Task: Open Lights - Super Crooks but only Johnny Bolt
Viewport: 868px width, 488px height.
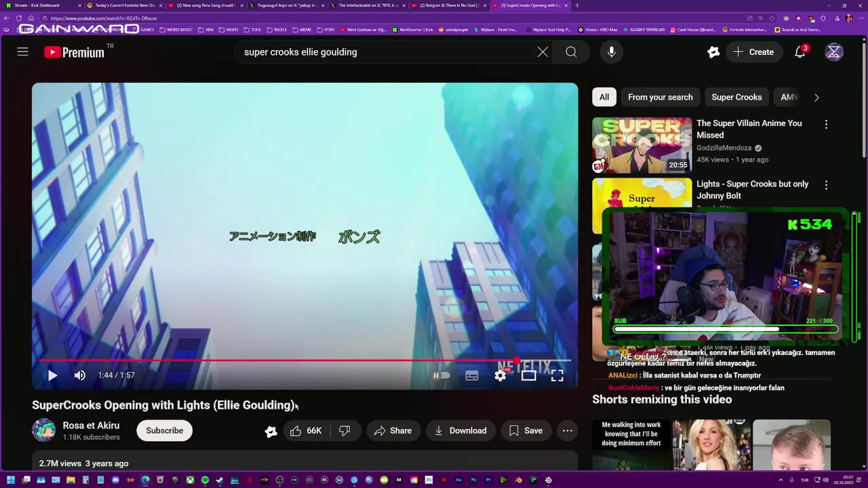Action: pyautogui.click(x=753, y=190)
